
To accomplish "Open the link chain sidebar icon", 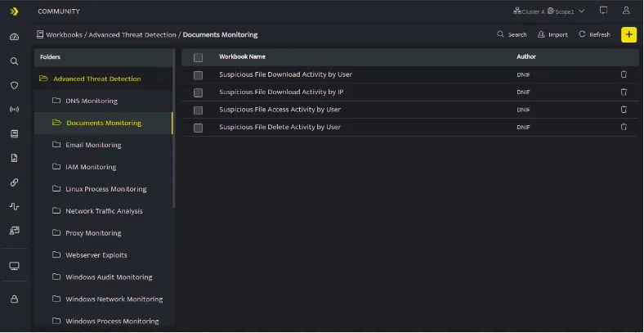I will pyautogui.click(x=14, y=182).
